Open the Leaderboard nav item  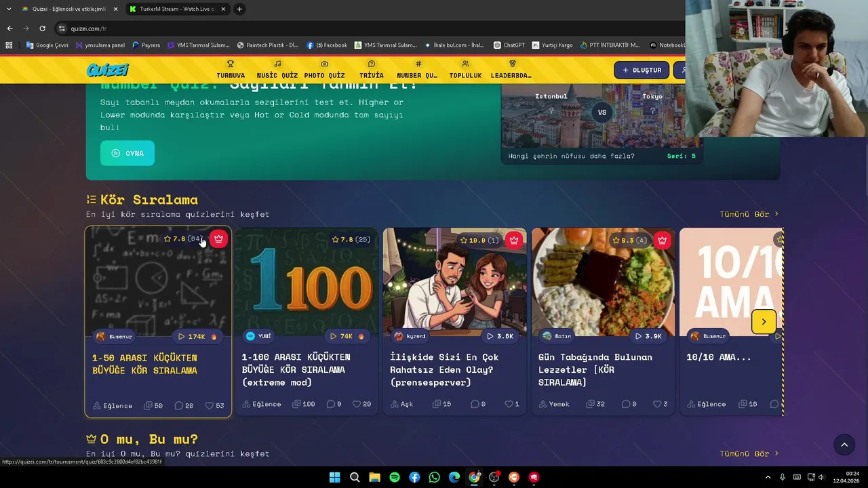[511, 70]
